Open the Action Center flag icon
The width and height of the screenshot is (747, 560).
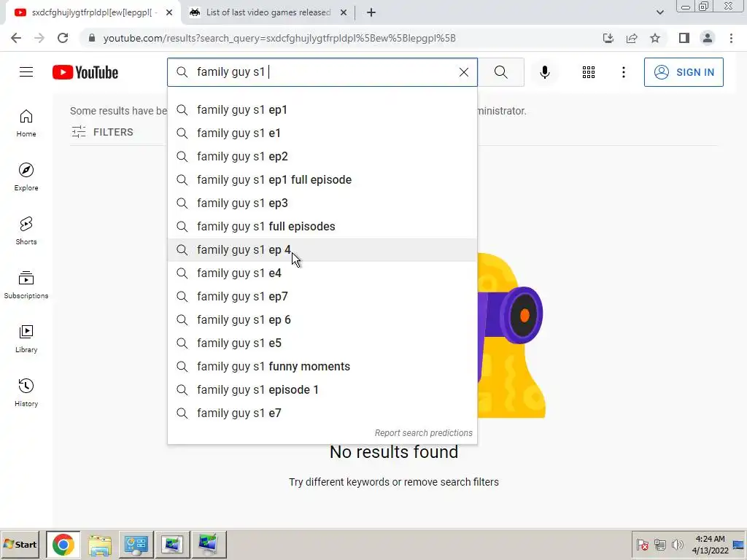pos(642,544)
